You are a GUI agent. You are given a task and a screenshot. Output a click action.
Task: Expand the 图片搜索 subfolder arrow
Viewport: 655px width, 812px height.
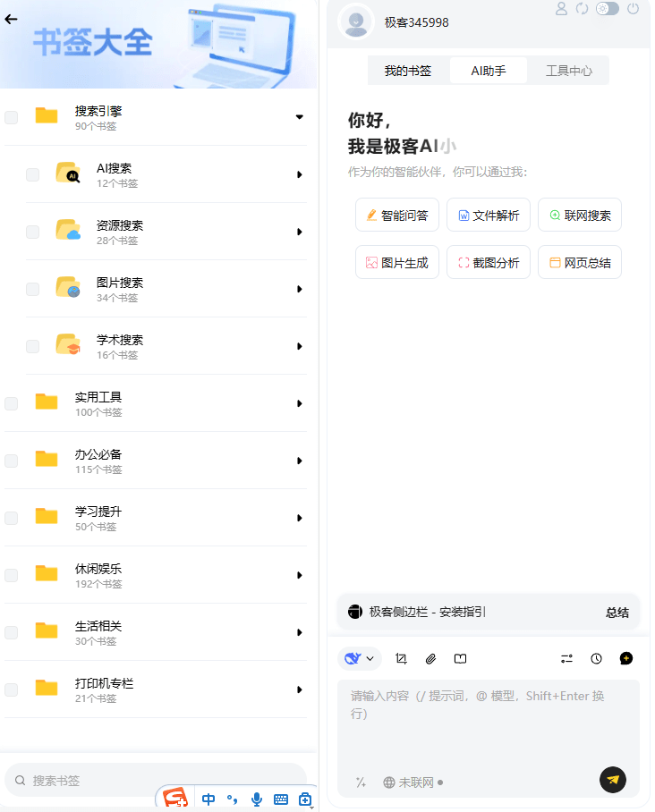(x=300, y=289)
